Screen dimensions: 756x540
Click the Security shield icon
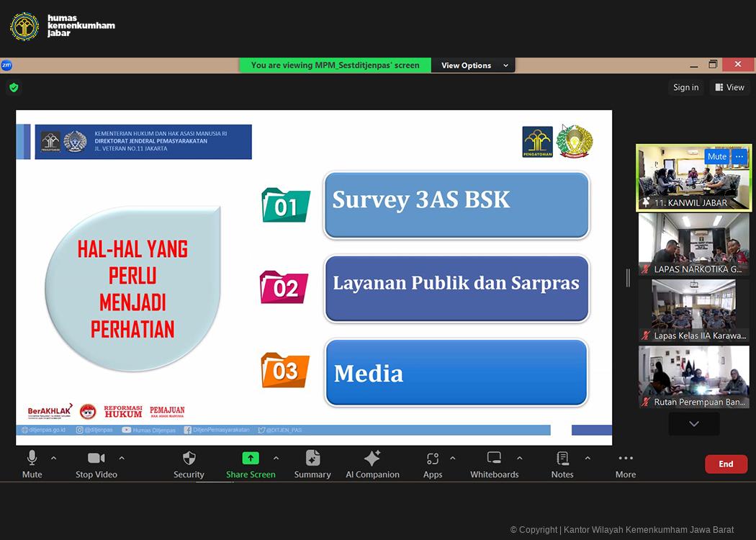[x=189, y=459]
